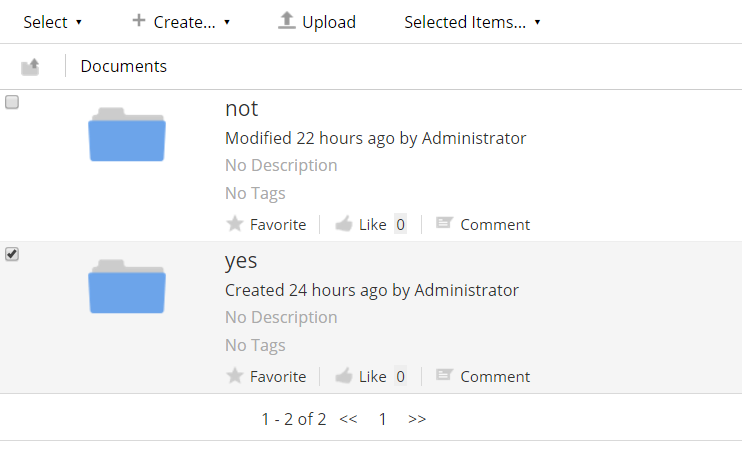This screenshot has height=474, width=742.
Task: Click the Upload button
Action: click(x=316, y=22)
